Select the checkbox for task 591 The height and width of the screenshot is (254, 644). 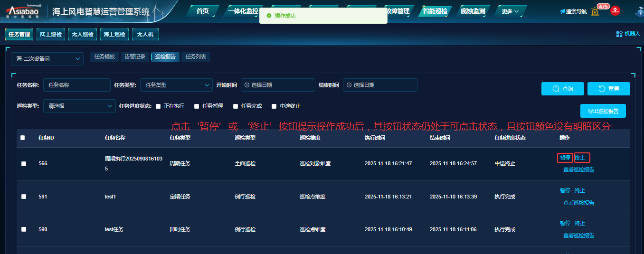pyautogui.click(x=23, y=197)
